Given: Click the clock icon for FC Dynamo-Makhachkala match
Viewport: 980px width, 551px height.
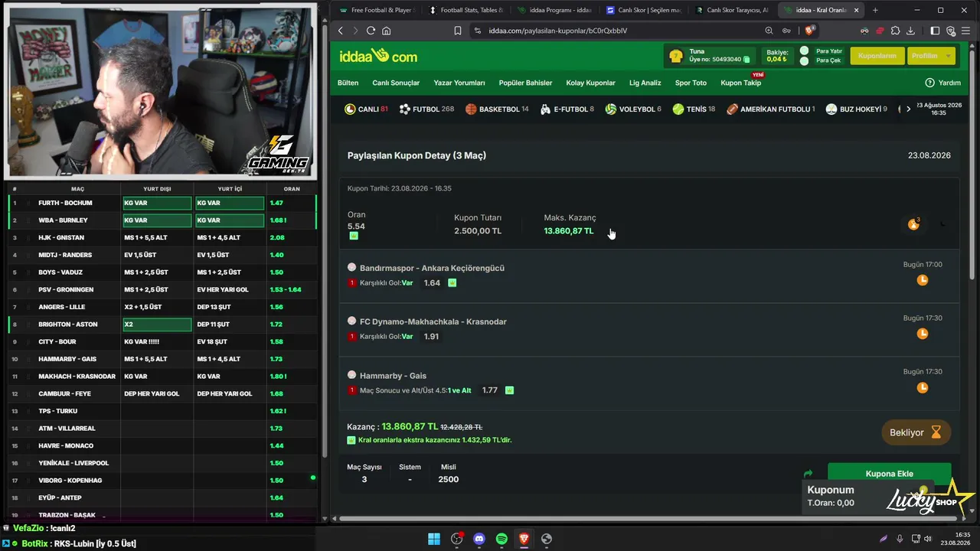Looking at the screenshot, I should (x=923, y=334).
